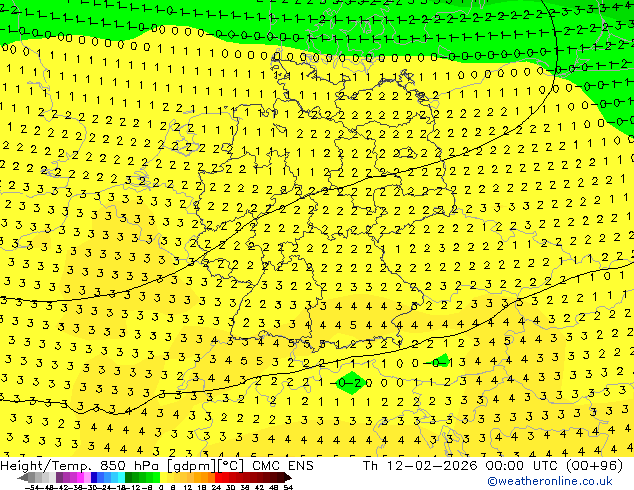Viewport: 634px width, 490px height.
Task: Select the magenta swatch in the legend
Action: 80,477
